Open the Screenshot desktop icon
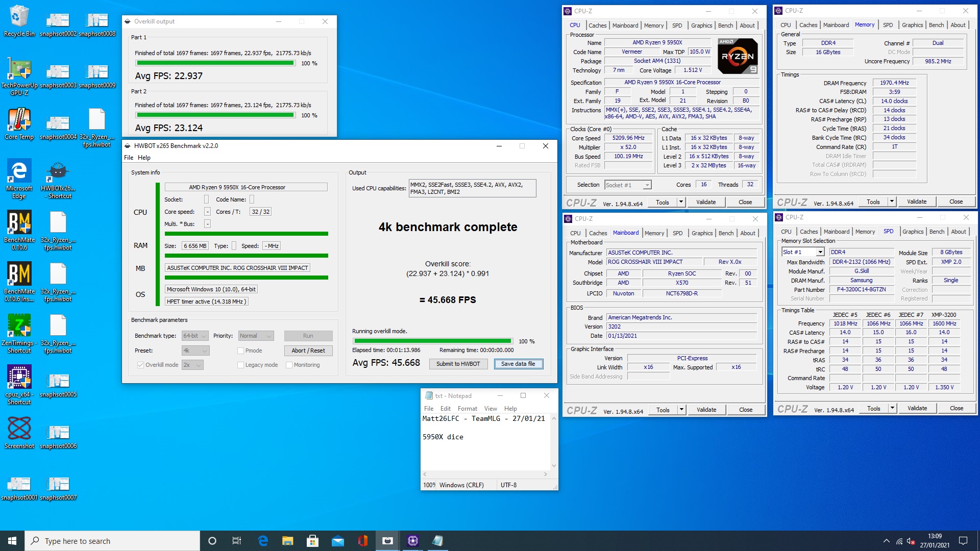The height and width of the screenshot is (551, 980). (19, 433)
